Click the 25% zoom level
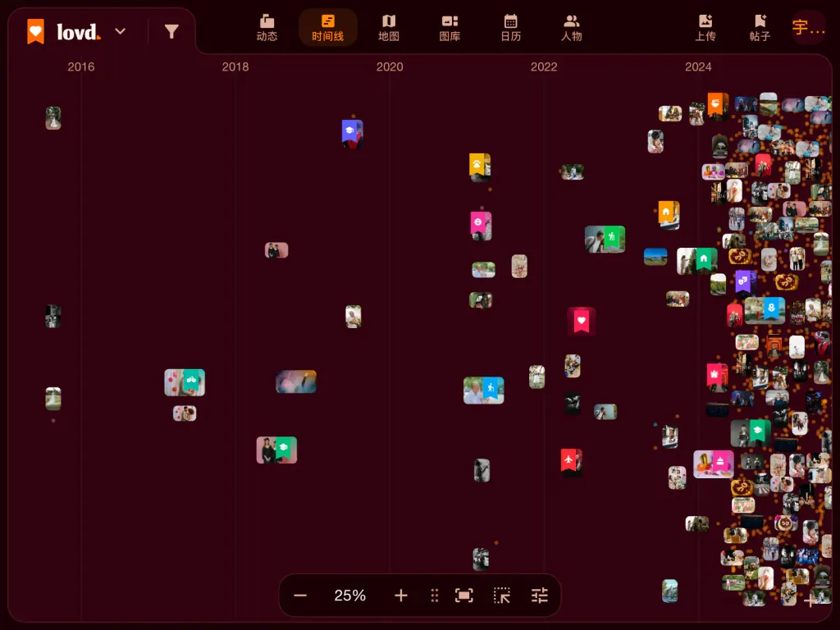840x630 pixels. click(x=349, y=596)
